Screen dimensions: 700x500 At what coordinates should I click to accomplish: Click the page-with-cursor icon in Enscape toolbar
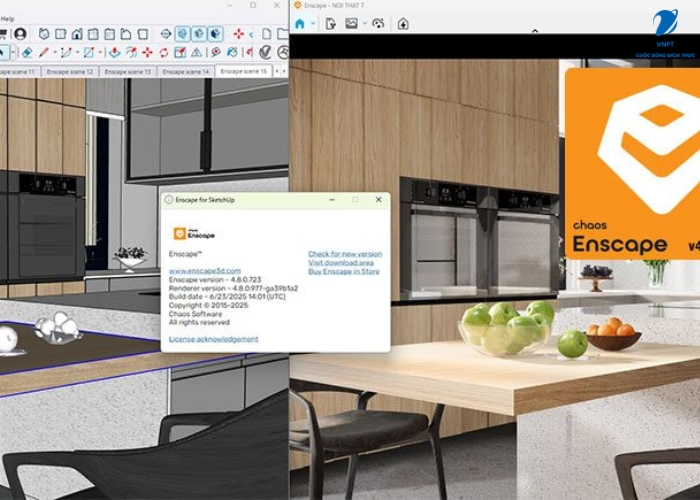click(330, 24)
